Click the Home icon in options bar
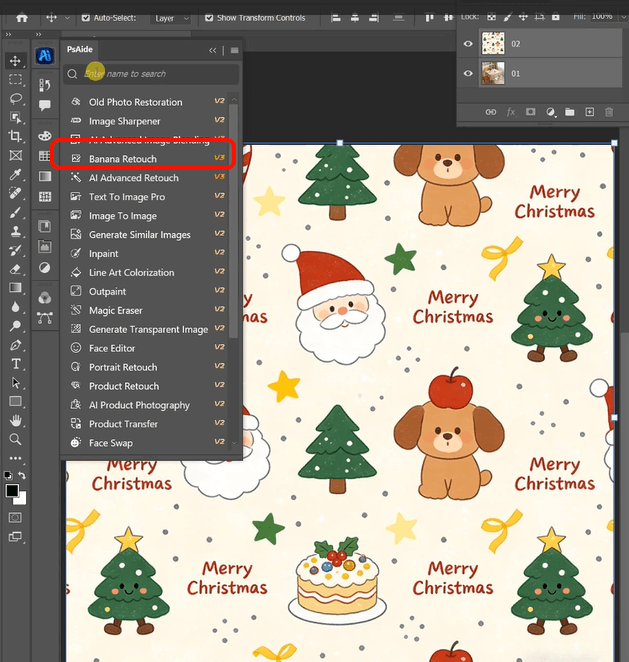The width and height of the screenshot is (629, 662). (x=22, y=18)
